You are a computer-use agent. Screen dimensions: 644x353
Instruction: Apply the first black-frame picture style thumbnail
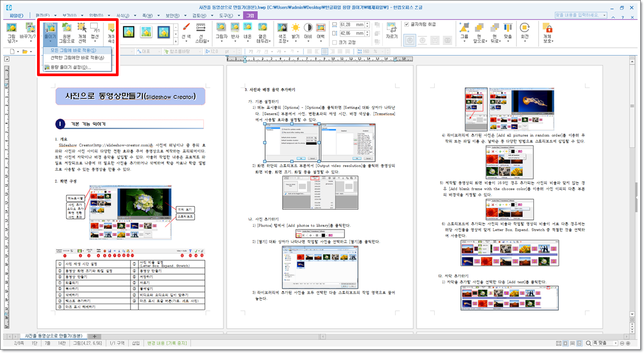[x=129, y=32]
